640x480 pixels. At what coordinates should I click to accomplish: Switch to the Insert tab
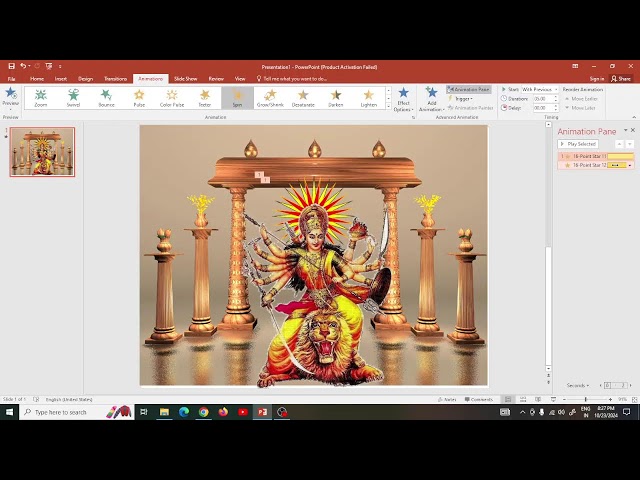pyautogui.click(x=61, y=79)
